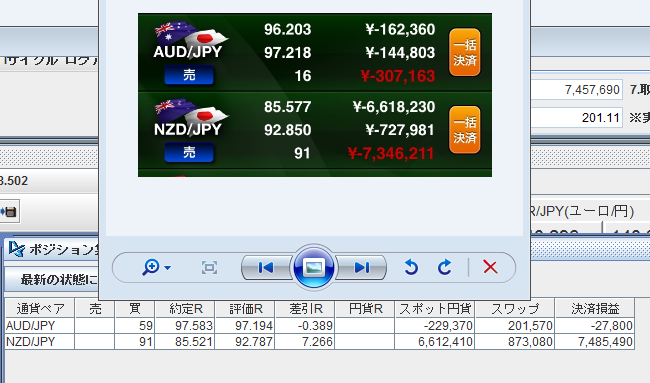
Task: Click the 決済損益 column header
Action: 595,309
